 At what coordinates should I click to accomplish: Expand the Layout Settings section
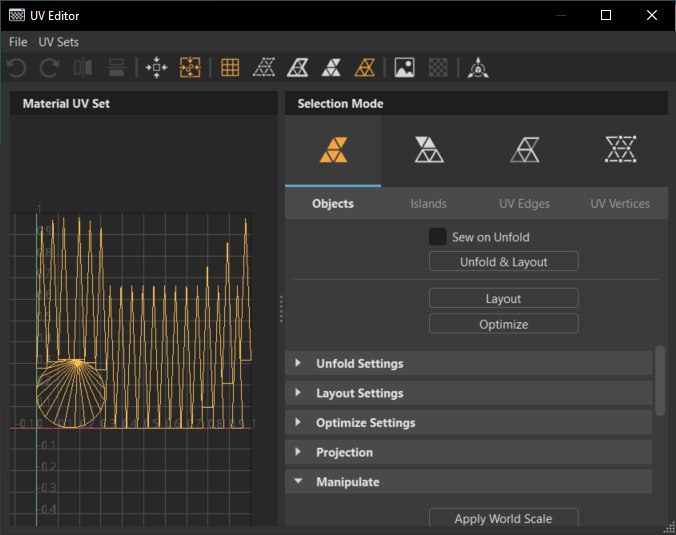(469, 393)
